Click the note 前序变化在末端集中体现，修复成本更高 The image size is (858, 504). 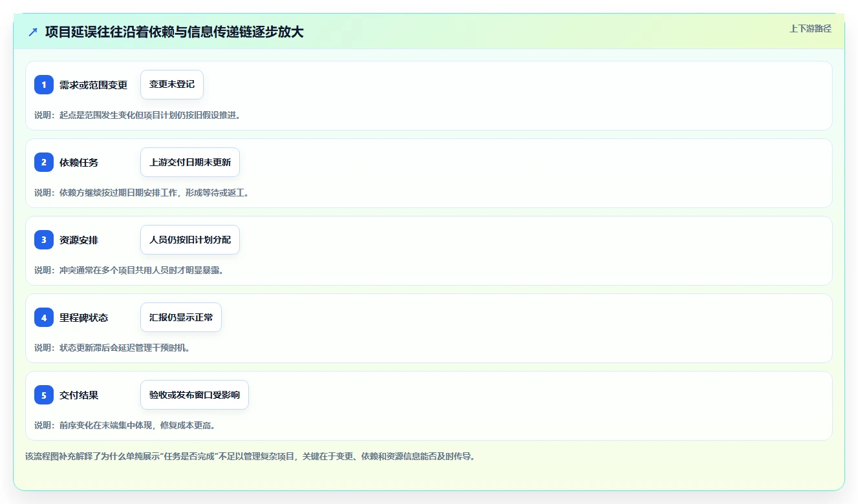tap(125, 425)
